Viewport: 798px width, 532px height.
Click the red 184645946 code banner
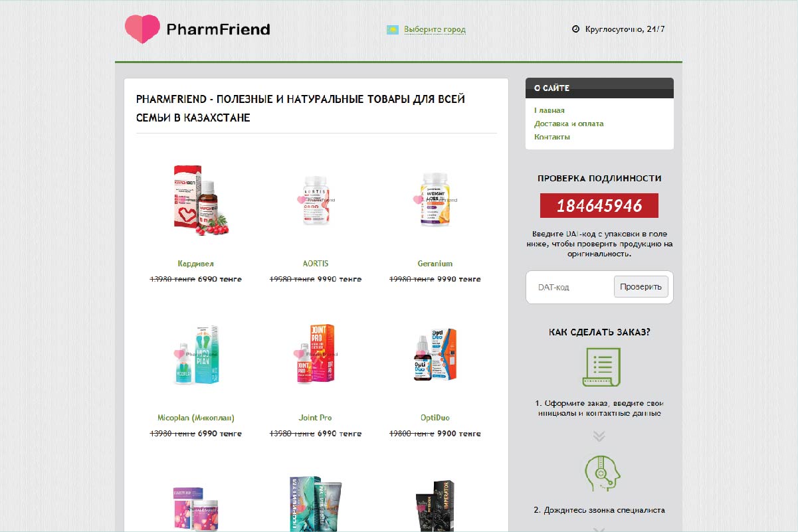[599, 206]
